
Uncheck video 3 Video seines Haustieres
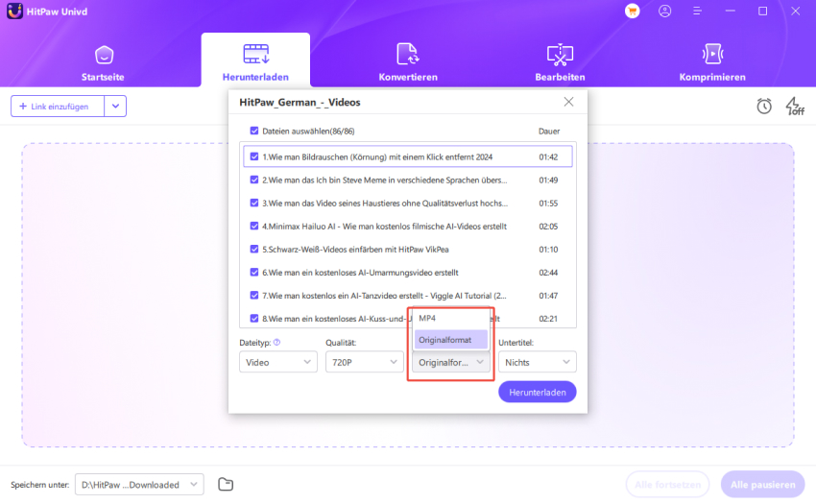(x=254, y=203)
